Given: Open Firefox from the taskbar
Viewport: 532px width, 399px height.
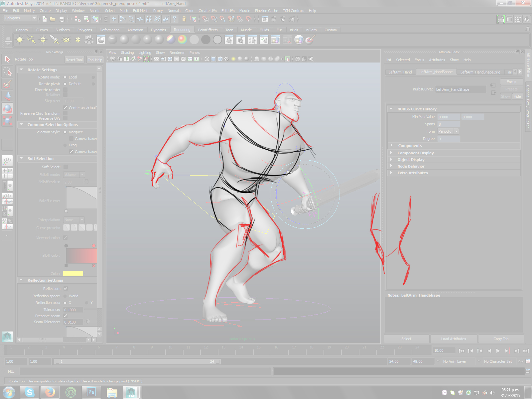Looking at the screenshot, I should tap(50, 392).
